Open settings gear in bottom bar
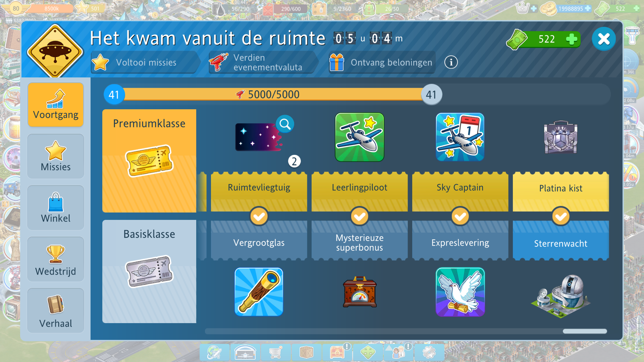 click(x=429, y=353)
